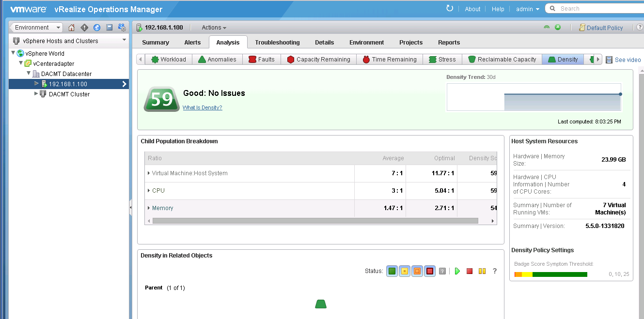Screen dimensions: 644x319
Task: Expand the CPU ratio row
Action: 149,191
